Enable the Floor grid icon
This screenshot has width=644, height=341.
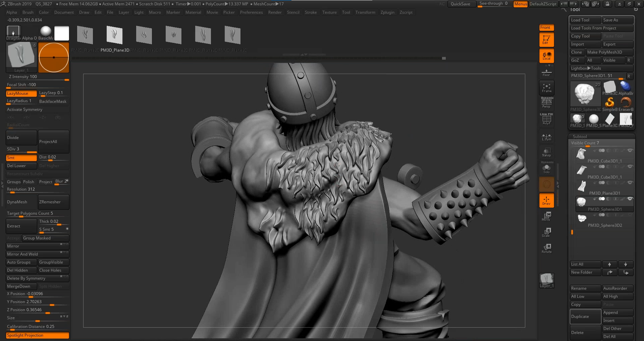tap(546, 72)
